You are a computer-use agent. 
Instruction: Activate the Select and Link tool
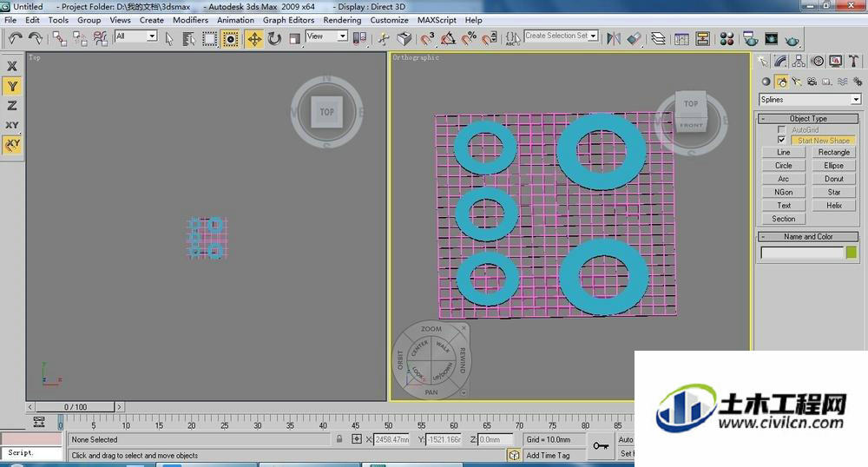pyautogui.click(x=60, y=38)
